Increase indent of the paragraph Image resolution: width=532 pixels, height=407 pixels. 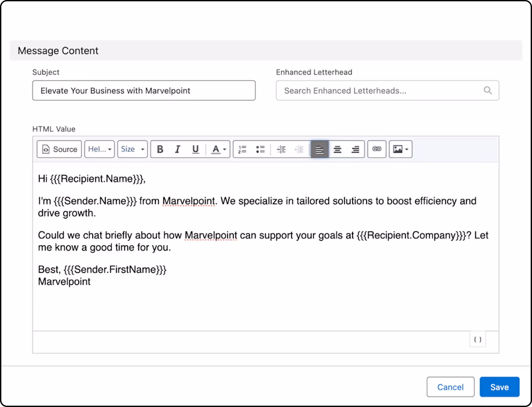point(281,149)
